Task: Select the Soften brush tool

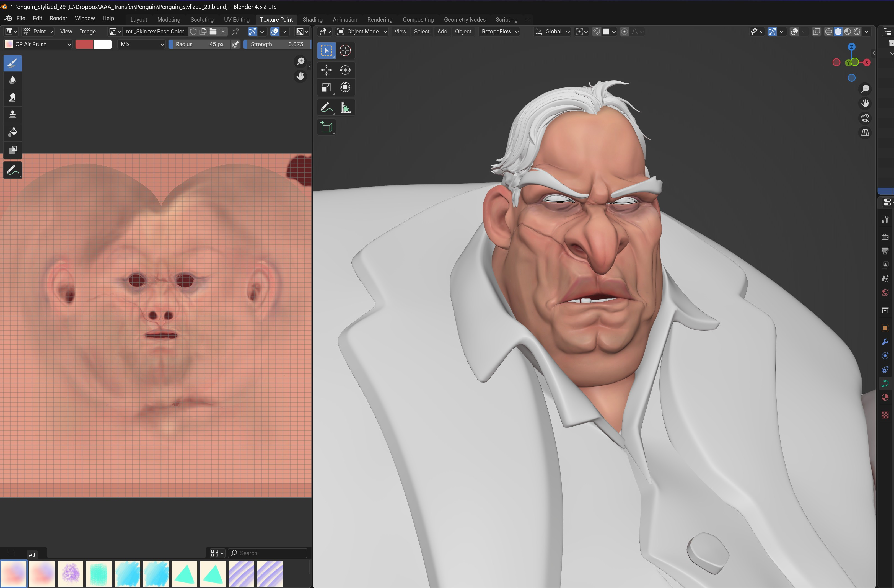Action: [x=12, y=80]
